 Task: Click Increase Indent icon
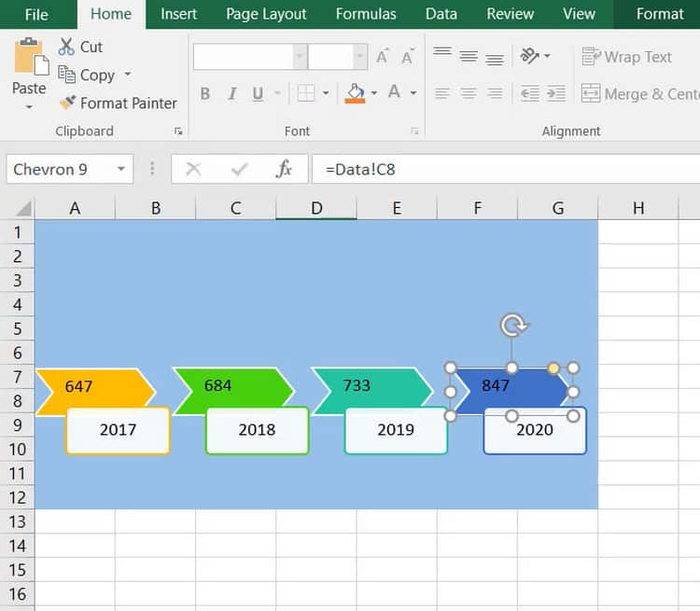coord(556,93)
